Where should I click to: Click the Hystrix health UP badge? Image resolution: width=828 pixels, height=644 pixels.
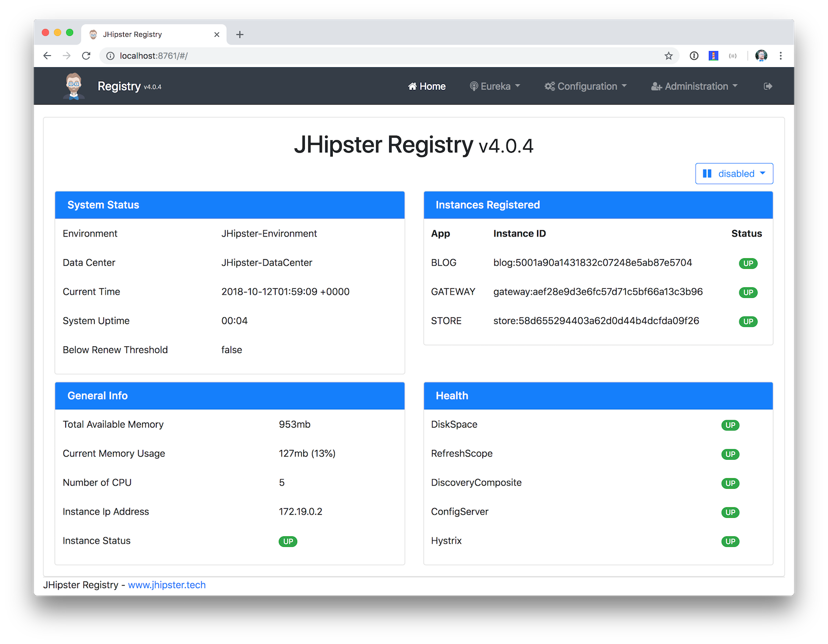(730, 541)
